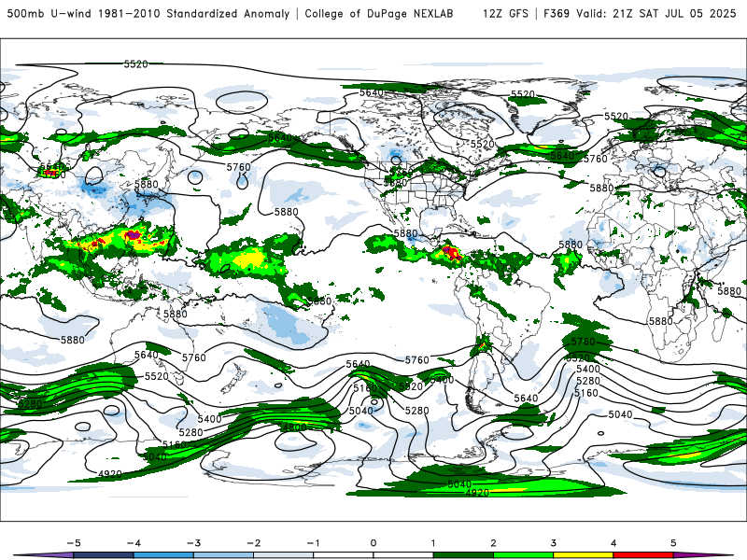Select the bright green 2-to-3 colorbar segment
Screen dimensions: 747x560
(x=523, y=555)
